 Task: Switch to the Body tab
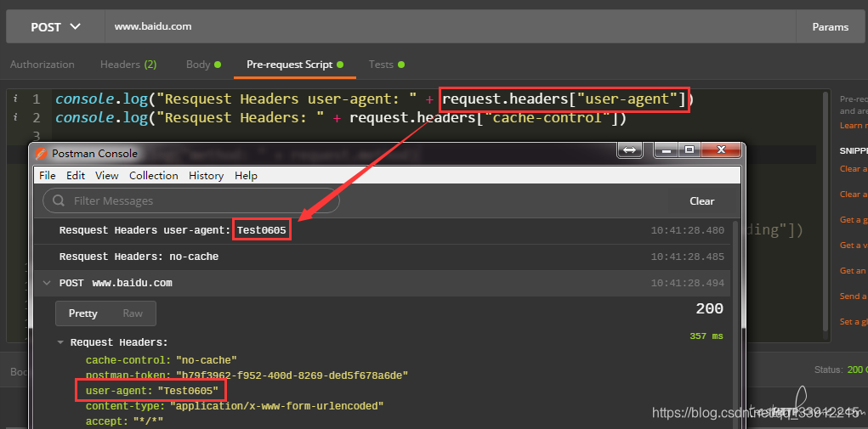pos(203,65)
